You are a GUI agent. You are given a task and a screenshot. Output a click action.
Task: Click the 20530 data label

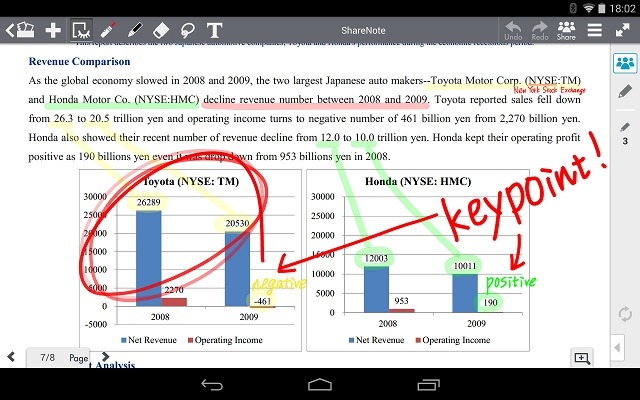237,223
